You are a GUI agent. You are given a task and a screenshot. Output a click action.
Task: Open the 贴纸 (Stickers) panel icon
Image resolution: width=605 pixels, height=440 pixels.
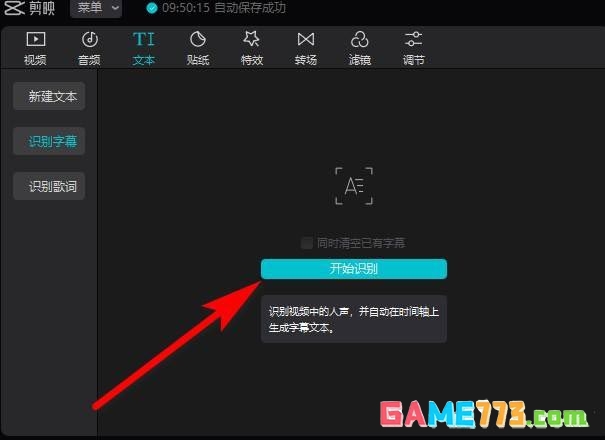pyautogui.click(x=198, y=39)
